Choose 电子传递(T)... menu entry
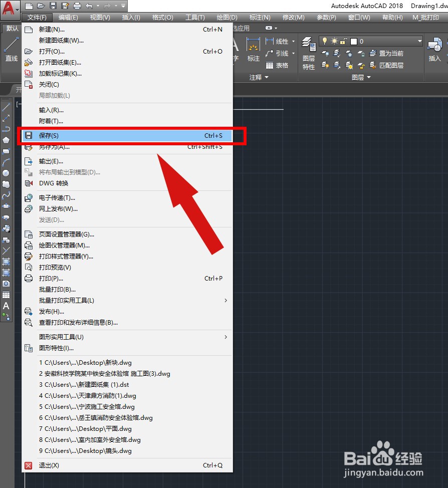 [x=127, y=197]
